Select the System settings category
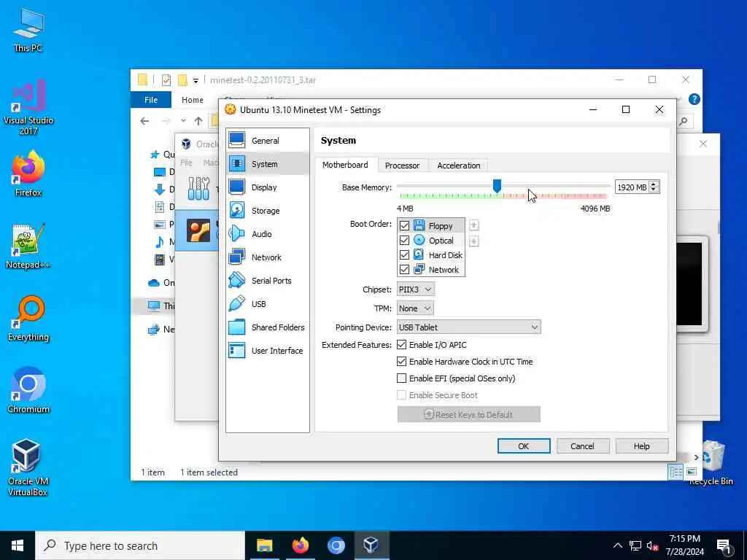The height and width of the screenshot is (560, 747). pyautogui.click(x=267, y=164)
